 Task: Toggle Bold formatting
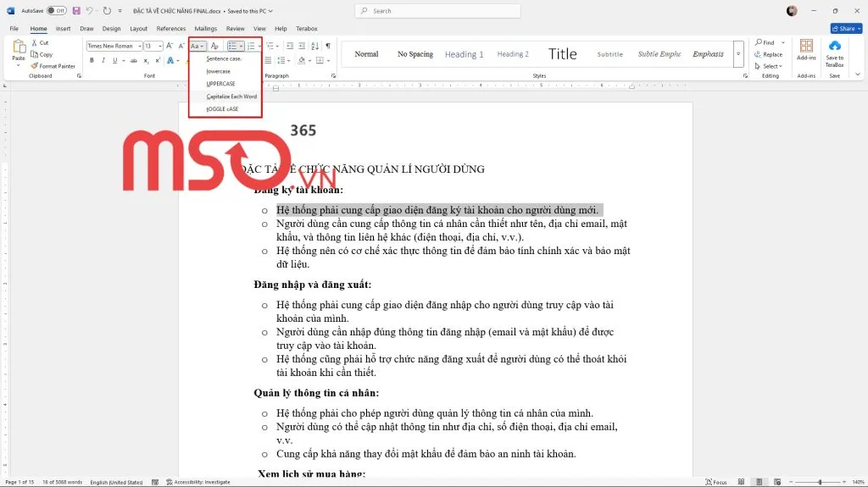point(92,60)
